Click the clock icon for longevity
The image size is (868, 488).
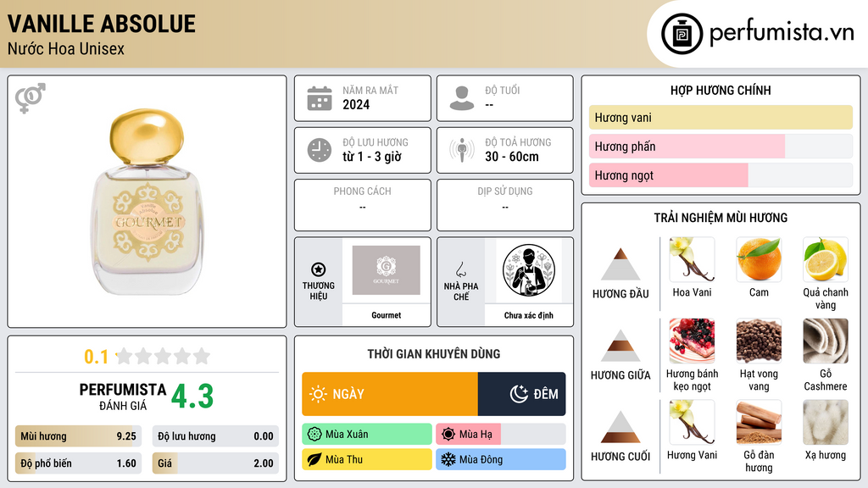pos(320,150)
